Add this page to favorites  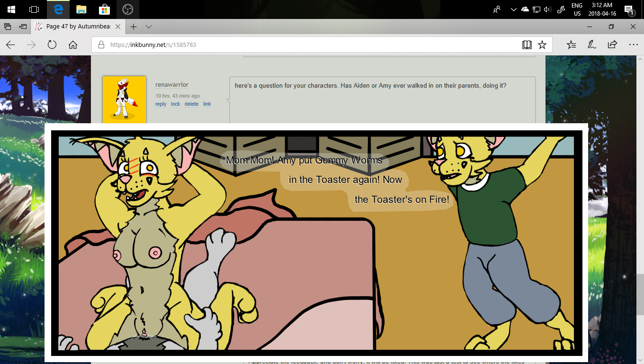[x=542, y=45]
